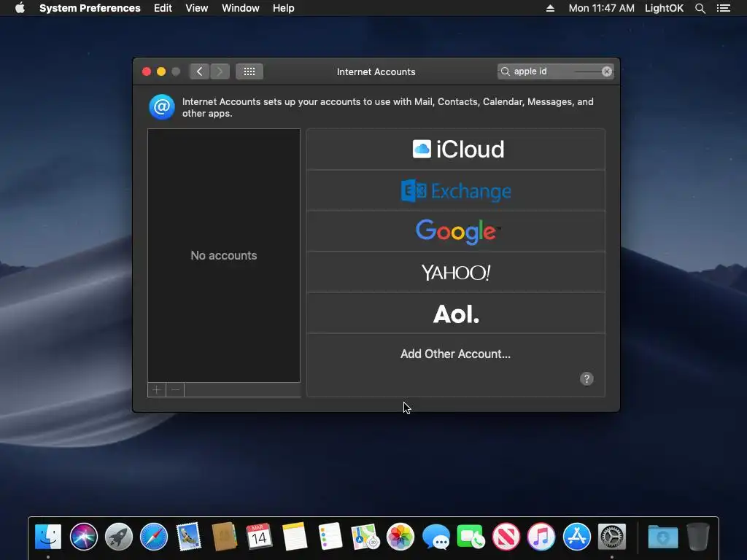747x560 pixels.
Task: Open Notification Center list icon
Action: pyautogui.click(x=724, y=8)
